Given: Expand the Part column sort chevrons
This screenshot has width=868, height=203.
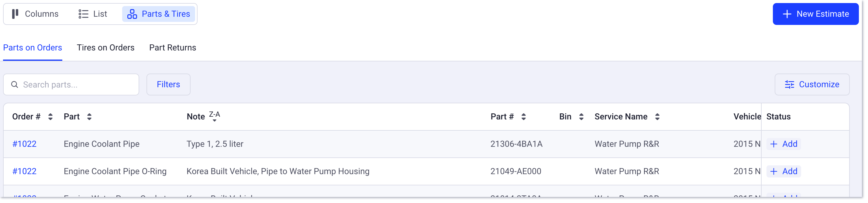Looking at the screenshot, I should [x=89, y=116].
